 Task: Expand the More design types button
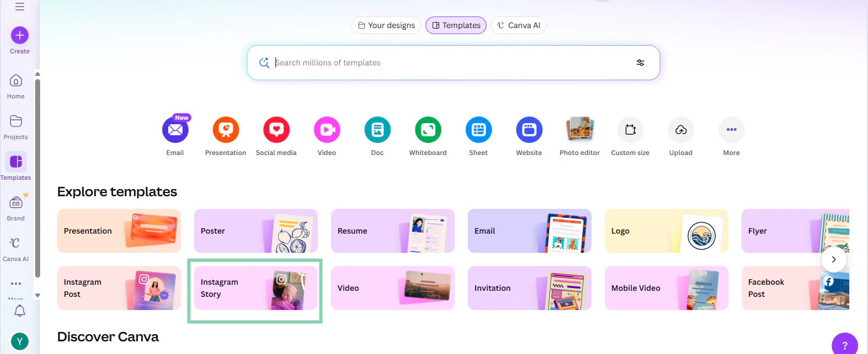click(732, 130)
